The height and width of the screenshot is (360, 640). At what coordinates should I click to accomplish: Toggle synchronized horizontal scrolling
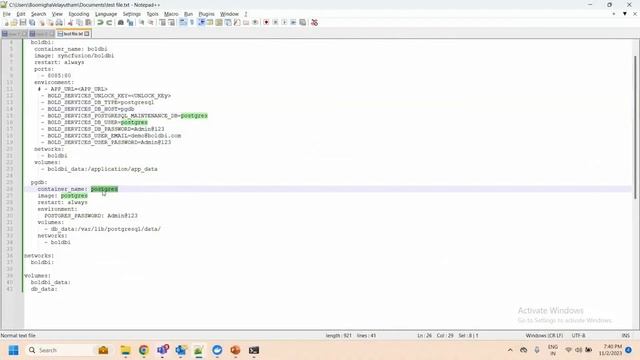[x=171, y=22]
